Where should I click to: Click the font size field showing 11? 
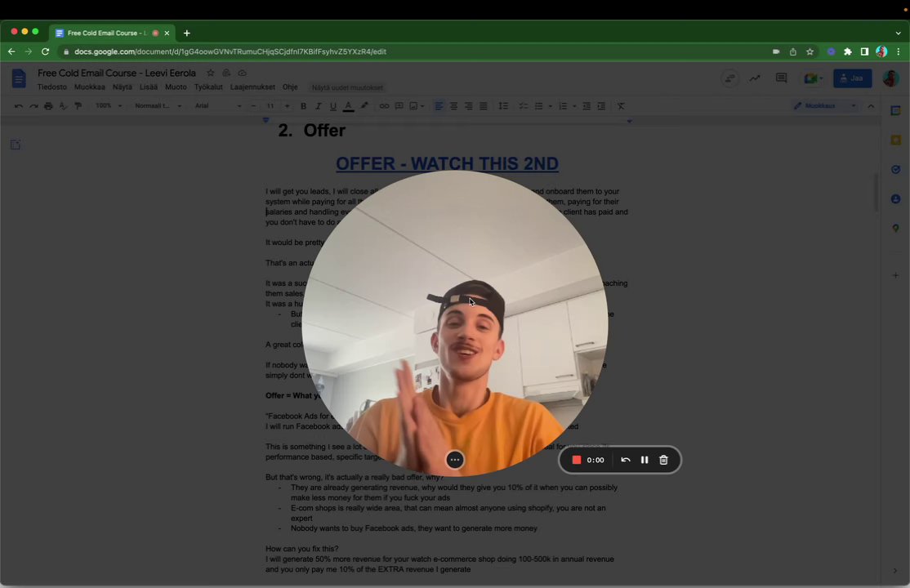point(270,106)
